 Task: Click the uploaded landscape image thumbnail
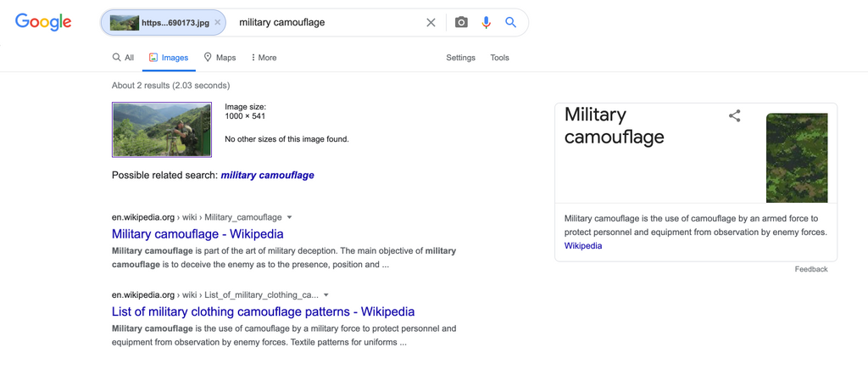coord(162,130)
